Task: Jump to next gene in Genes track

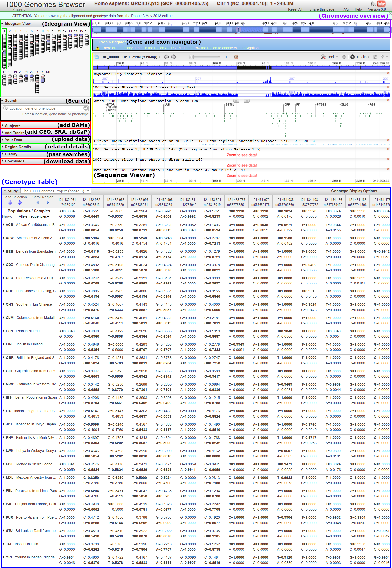Action: click(247, 101)
